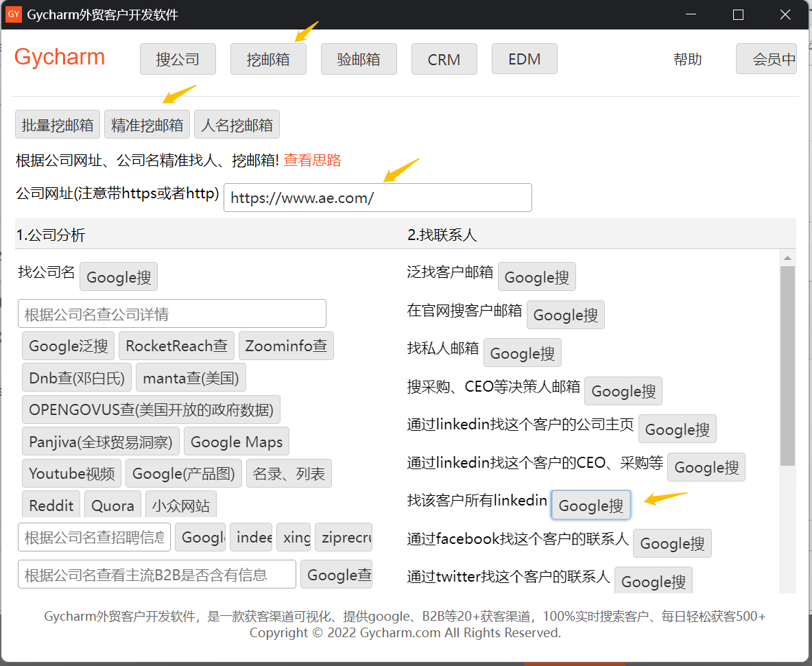The height and width of the screenshot is (666, 812).
Task: Click the 帮助 help link
Action: tap(688, 59)
